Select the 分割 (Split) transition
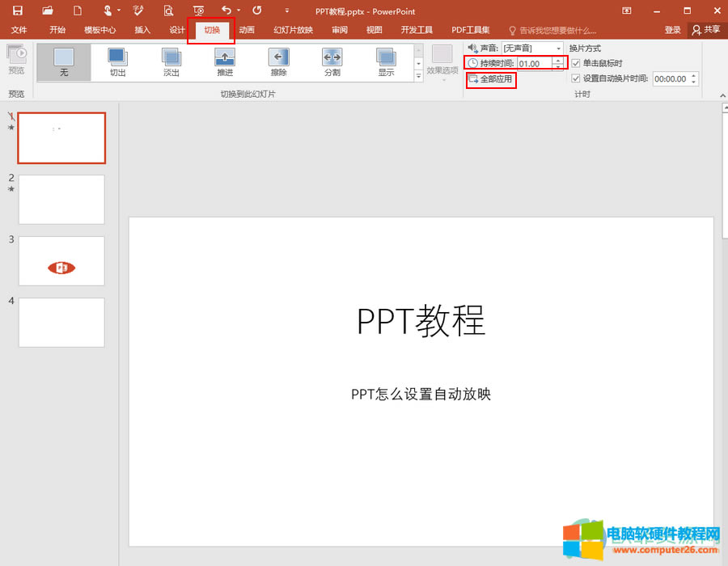This screenshot has width=728, height=566. pos(332,61)
